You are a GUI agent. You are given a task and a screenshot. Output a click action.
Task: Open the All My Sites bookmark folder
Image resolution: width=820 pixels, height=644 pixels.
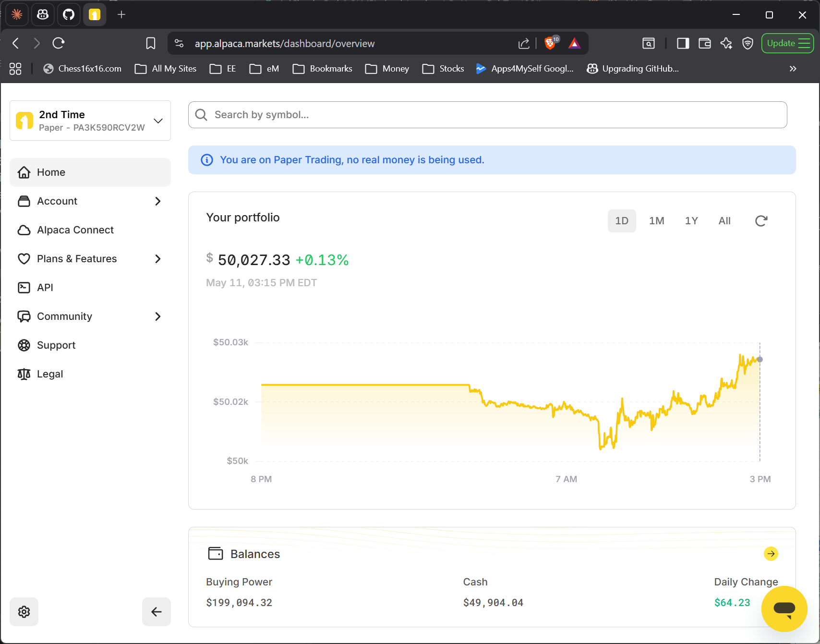(x=166, y=69)
